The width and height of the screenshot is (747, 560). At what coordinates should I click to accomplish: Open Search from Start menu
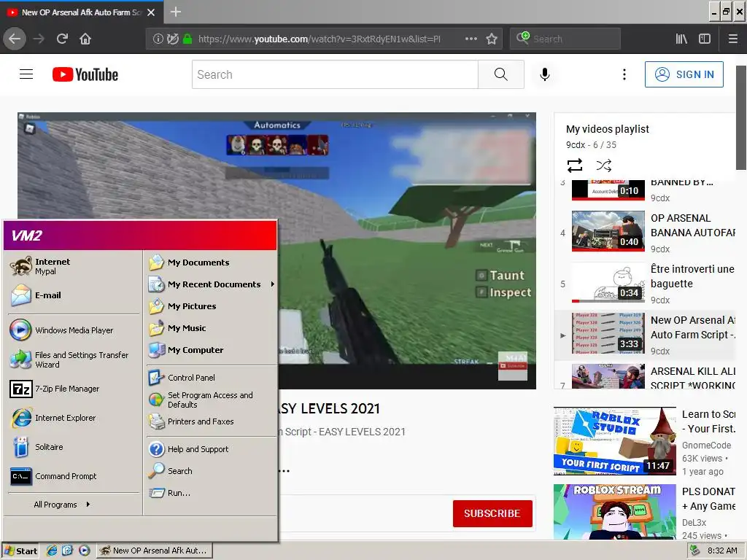[x=211, y=471]
